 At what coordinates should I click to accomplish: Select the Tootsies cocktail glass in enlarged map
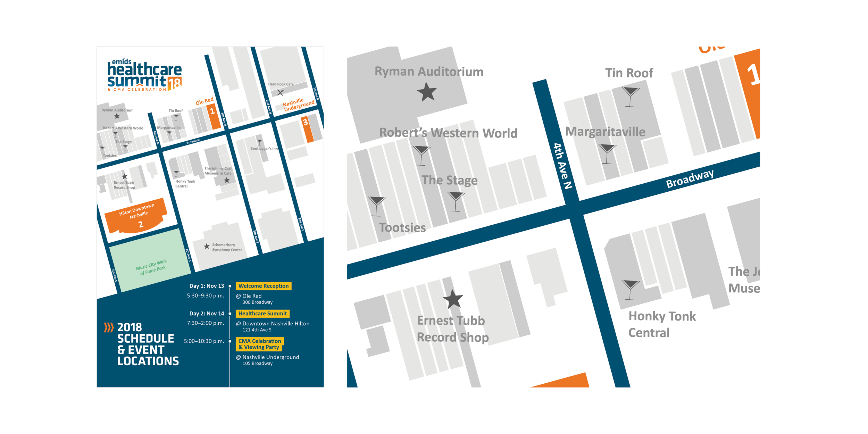tap(377, 206)
